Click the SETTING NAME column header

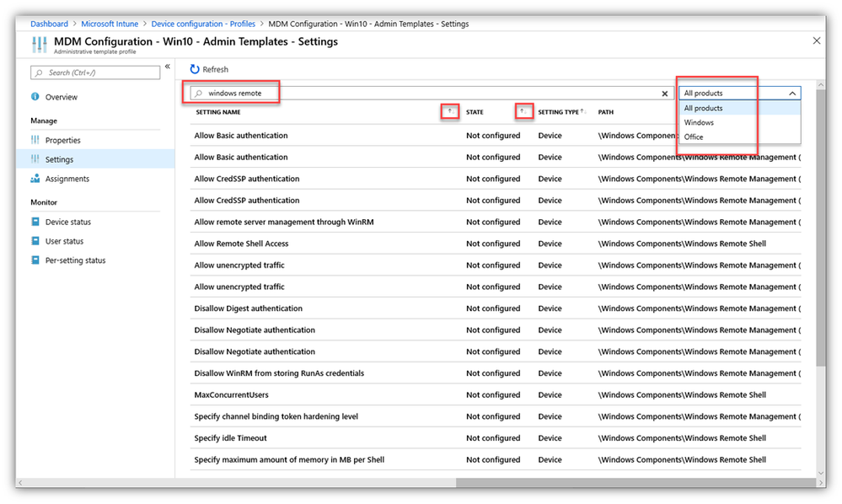pyautogui.click(x=218, y=112)
